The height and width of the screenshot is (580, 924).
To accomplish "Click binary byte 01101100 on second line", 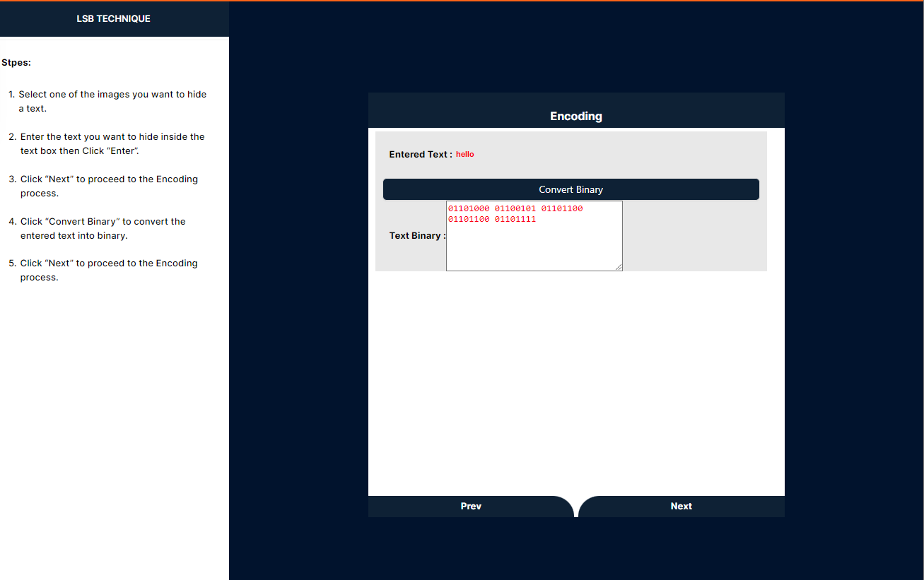I will [x=469, y=220].
